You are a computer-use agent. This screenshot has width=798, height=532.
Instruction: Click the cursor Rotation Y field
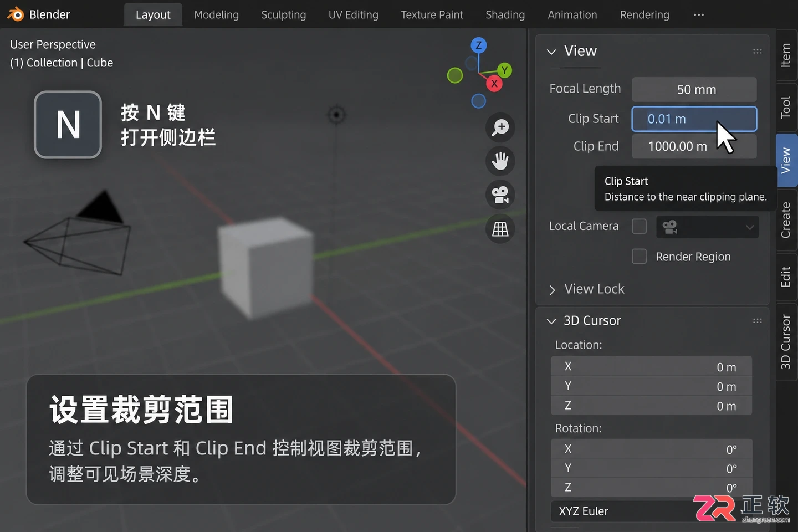coord(652,468)
